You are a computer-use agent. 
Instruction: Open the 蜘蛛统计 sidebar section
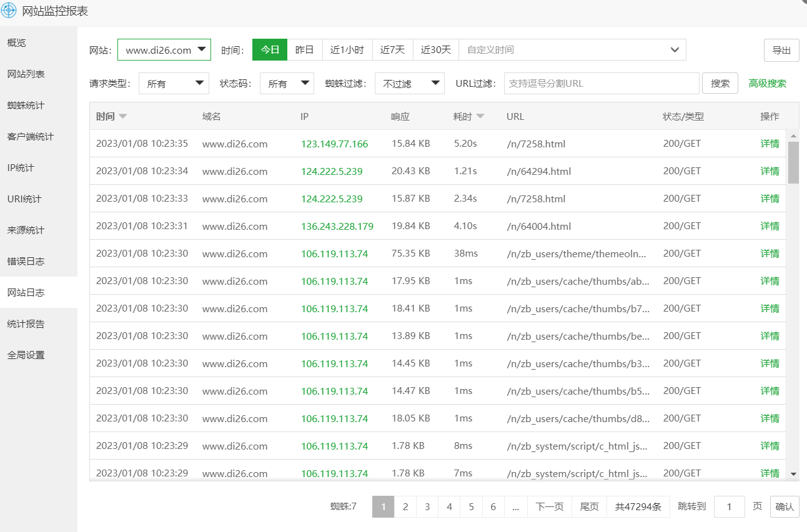point(26,106)
